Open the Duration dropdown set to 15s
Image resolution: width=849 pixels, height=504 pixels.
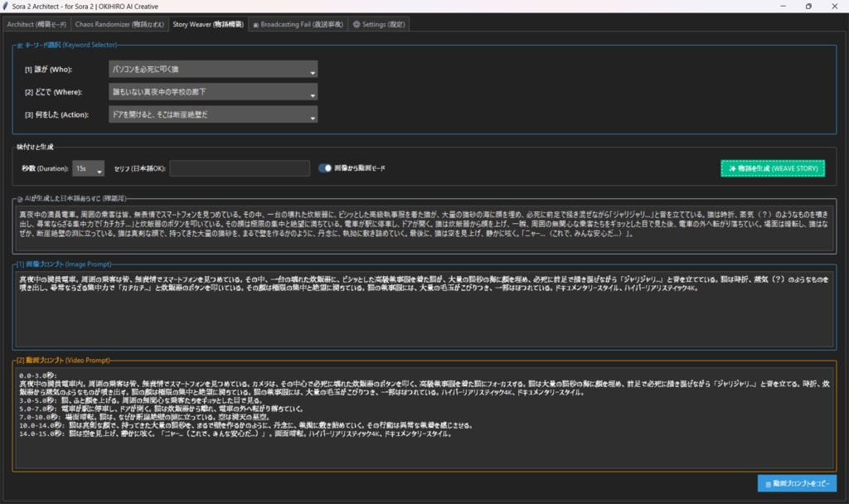(x=87, y=168)
